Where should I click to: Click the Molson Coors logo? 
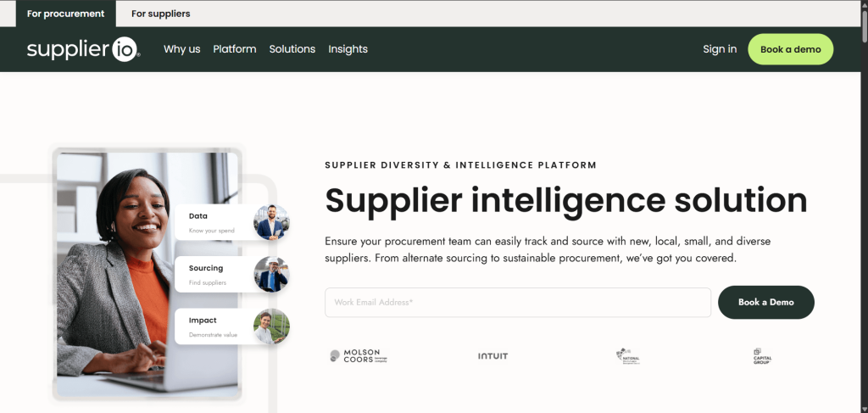point(359,356)
